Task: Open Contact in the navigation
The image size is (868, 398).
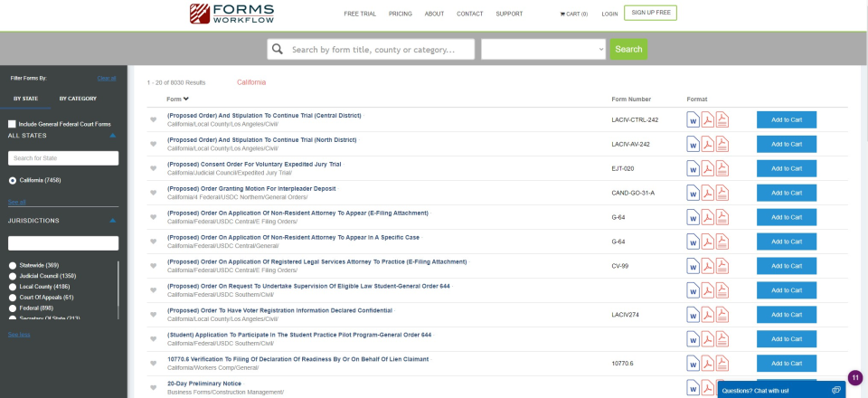Action: [469, 14]
